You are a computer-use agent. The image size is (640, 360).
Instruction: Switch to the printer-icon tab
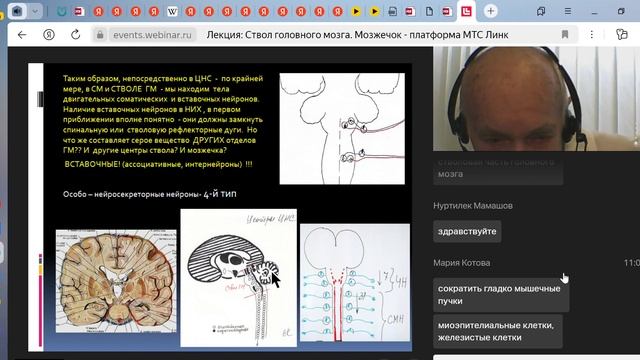click(392, 11)
